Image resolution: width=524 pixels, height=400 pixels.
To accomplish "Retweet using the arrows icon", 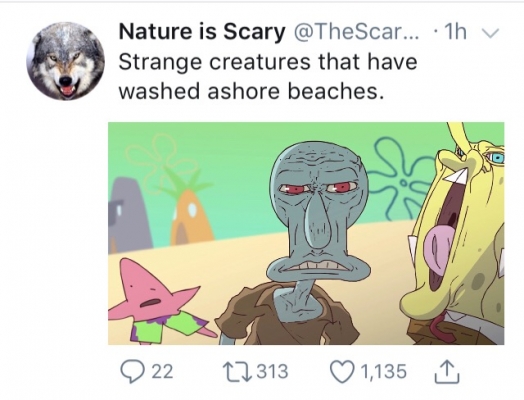I will coord(237,372).
